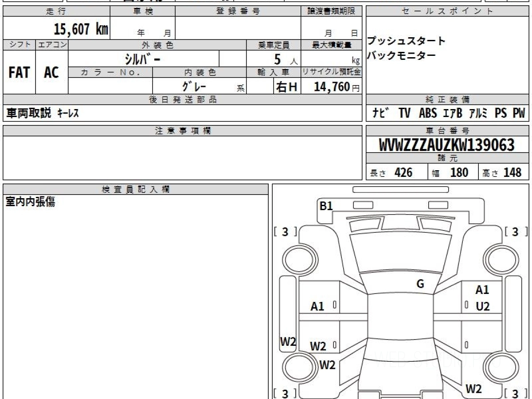
Task: Click the バックモニター sales point
Action: (x=401, y=55)
